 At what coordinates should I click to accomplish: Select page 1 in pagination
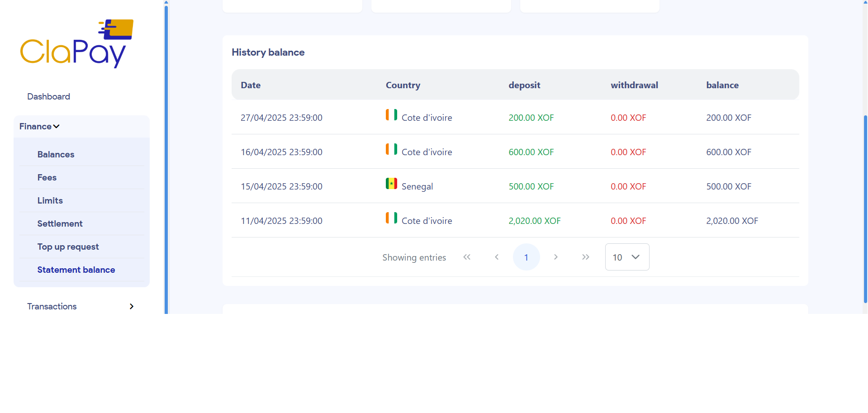(x=526, y=257)
